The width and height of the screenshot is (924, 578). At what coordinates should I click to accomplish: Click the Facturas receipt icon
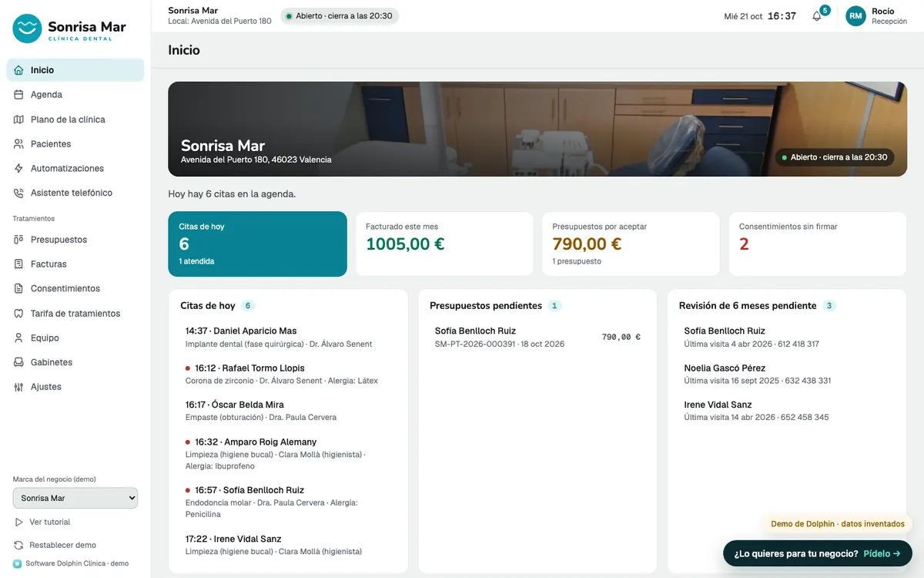pyautogui.click(x=18, y=264)
